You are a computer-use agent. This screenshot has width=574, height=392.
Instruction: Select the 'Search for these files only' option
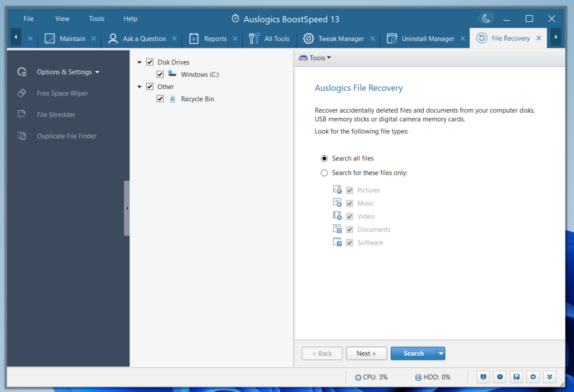324,173
